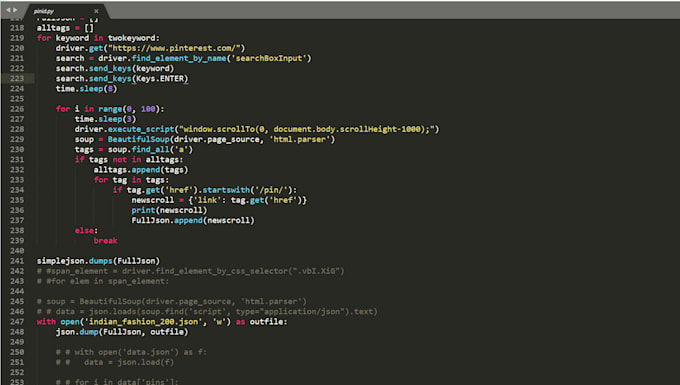Click commented 'data = json.load(f)' line

click(x=114, y=362)
